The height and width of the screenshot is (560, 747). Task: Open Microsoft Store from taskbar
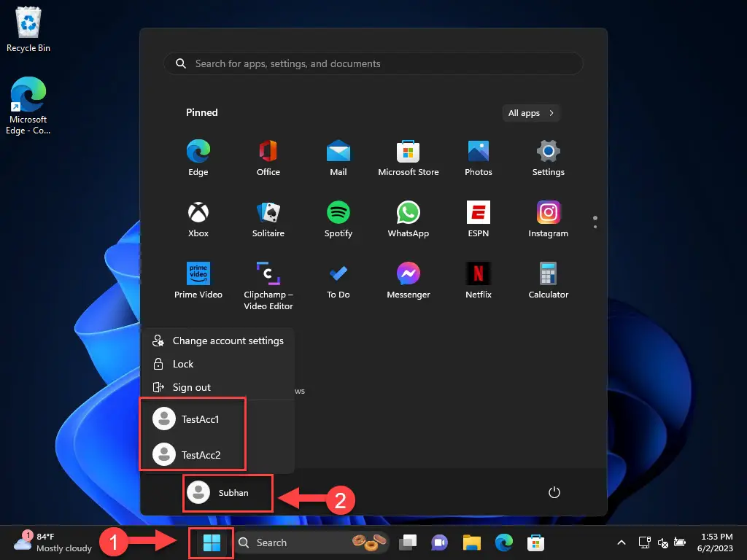coord(535,542)
